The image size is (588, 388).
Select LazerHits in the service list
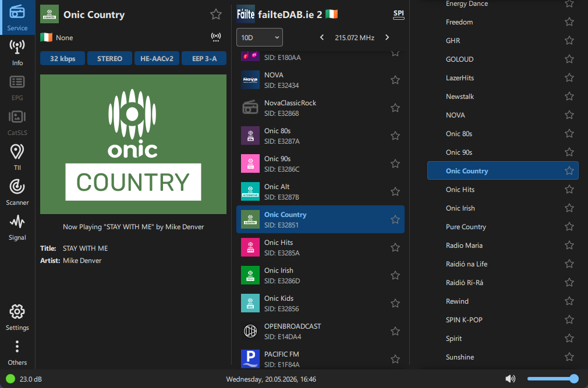point(502,78)
